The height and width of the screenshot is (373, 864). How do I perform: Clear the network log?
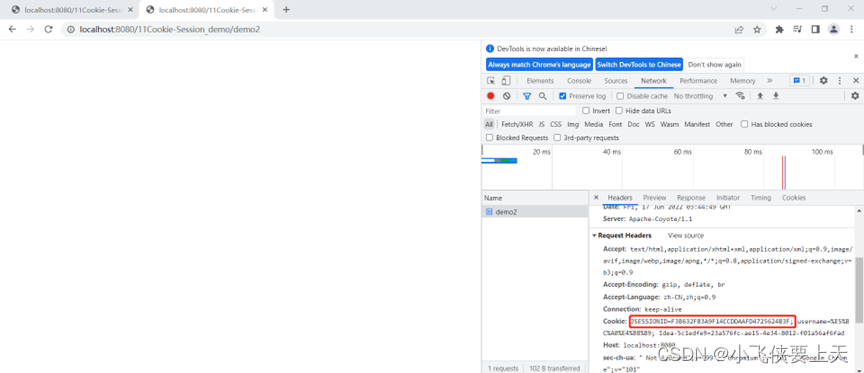click(x=506, y=96)
